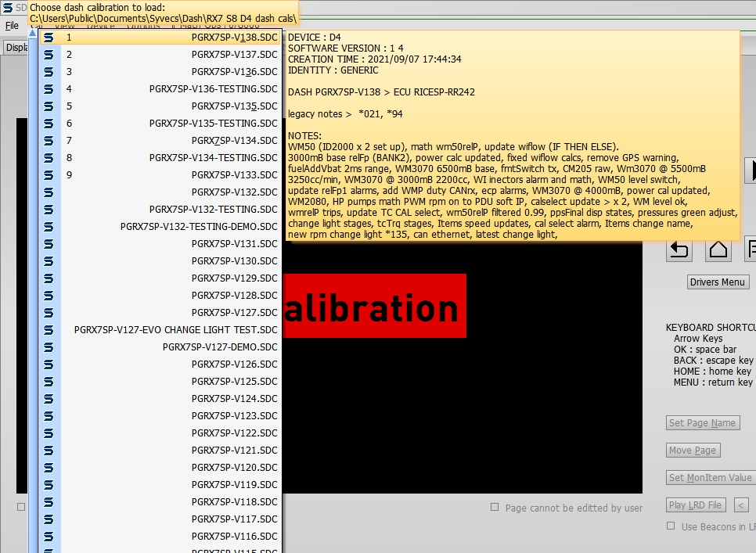Click the Syvecs icon beside PGRX7SP-V136-TESTING.SDC
Image resolution: width=756 pixels, height=553 pixels.
pos(49,89)
